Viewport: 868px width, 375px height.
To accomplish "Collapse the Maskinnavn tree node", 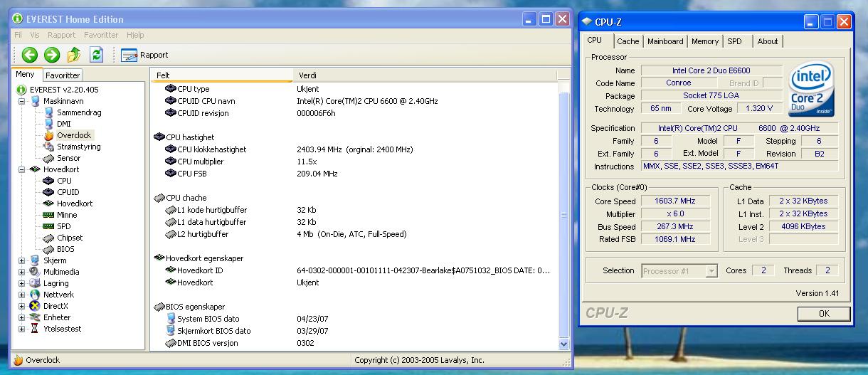I will tap(21, 101).
